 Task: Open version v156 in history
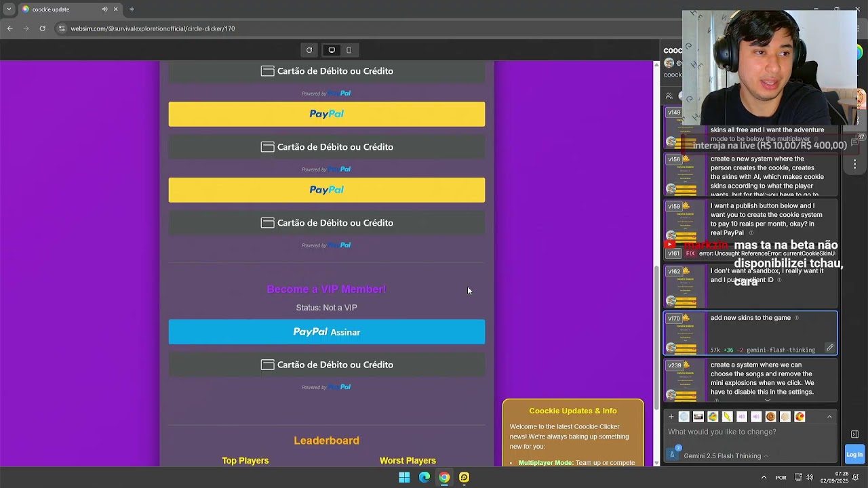point(751,175)
